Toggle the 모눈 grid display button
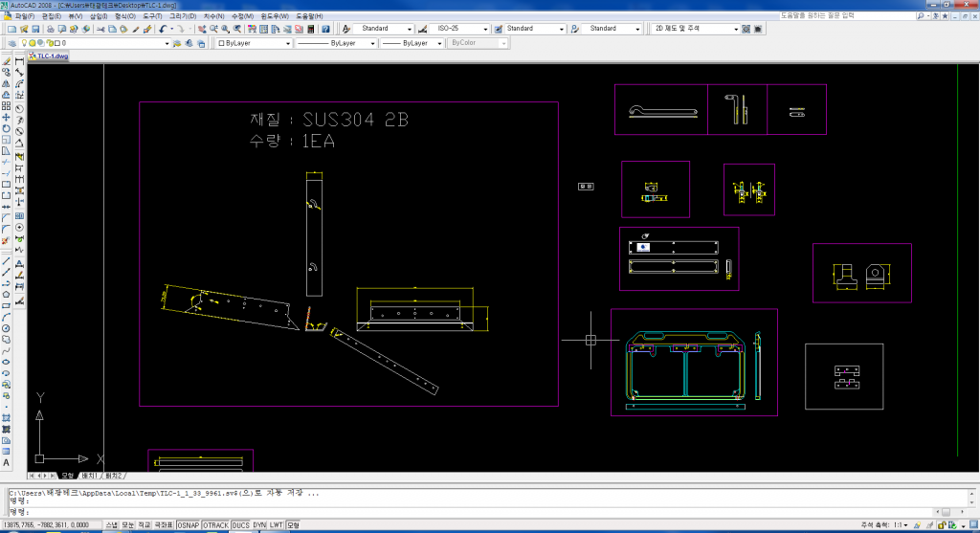The image size is (980, 533). pyautogui.click(x=127, y=525)
